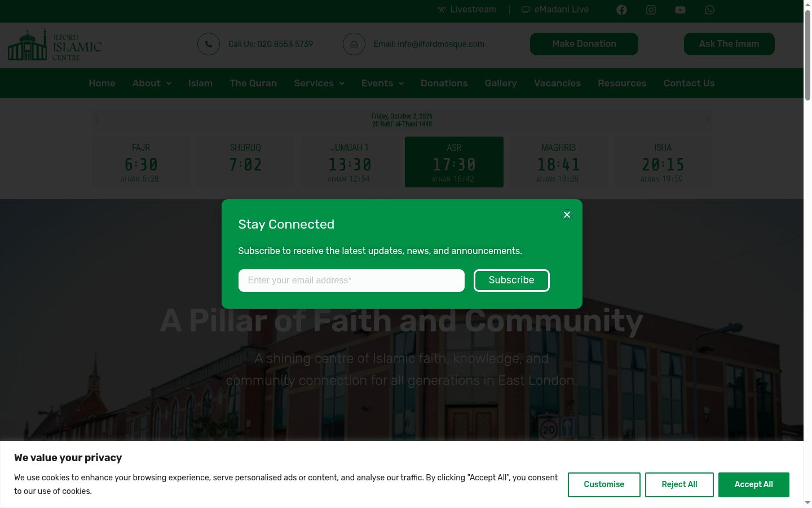
Task: Click Customise in the cookie banner
Action: coord(604,485)
